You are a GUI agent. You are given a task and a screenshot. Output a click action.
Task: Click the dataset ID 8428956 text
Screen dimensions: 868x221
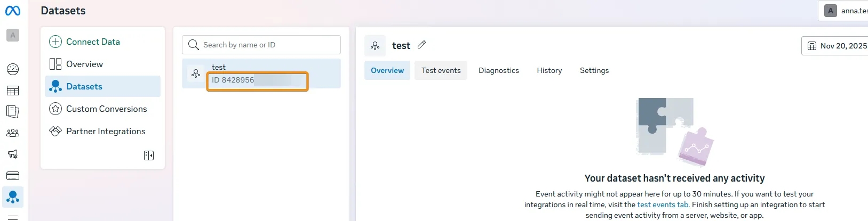click(233, 80)
